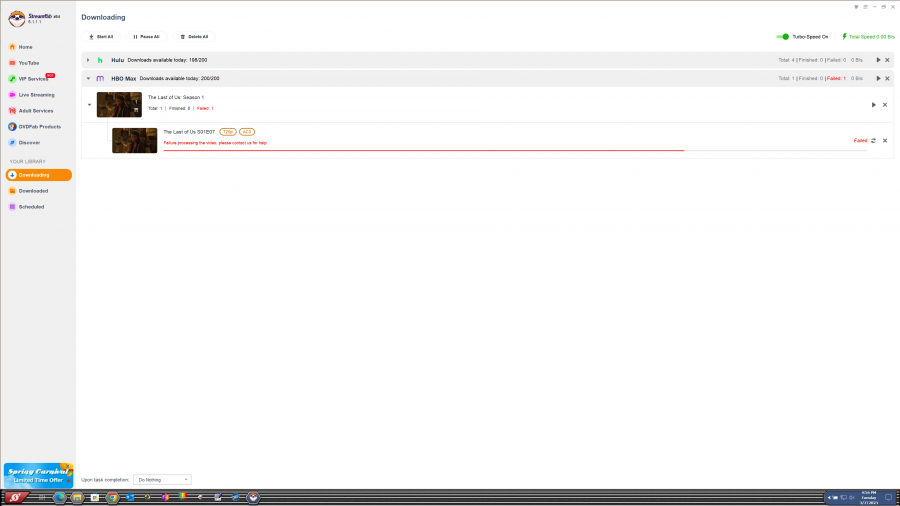Image resolution: width=900 pixels, height=506 pixels.
Task: Click the HBO Max 'Failed: 1' counter
Action: pos(836,79)
